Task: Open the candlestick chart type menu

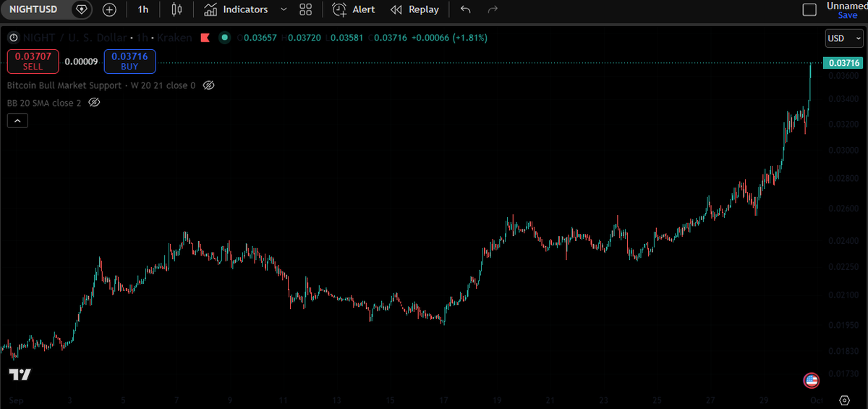Action: [x=177, y=9]
